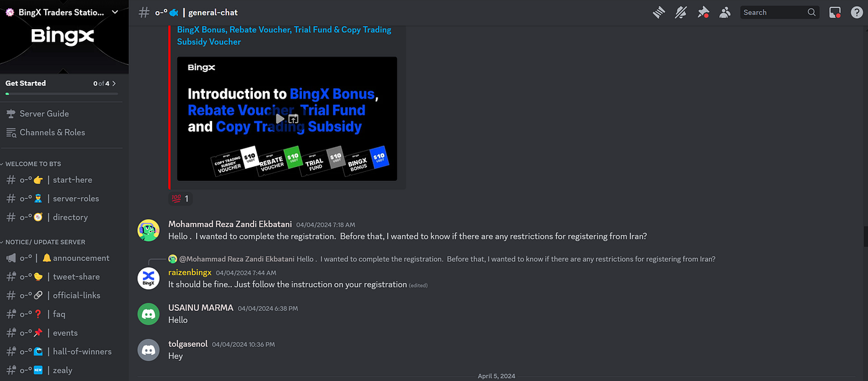
Task: Expand BingX Traders Station server dropdown
Action: coord(115,12)
